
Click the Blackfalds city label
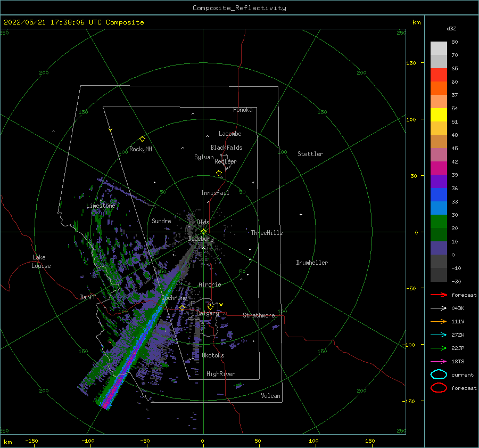tap(226, 148)
